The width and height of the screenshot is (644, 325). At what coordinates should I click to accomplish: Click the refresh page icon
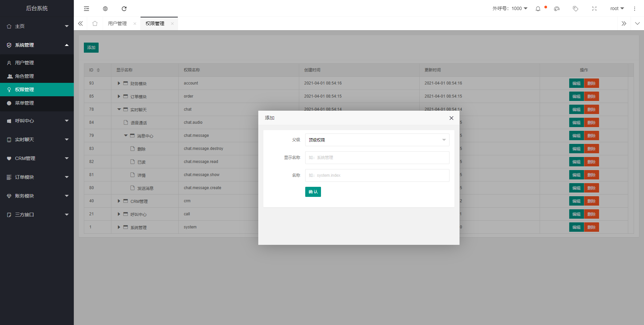click(124, 9)
